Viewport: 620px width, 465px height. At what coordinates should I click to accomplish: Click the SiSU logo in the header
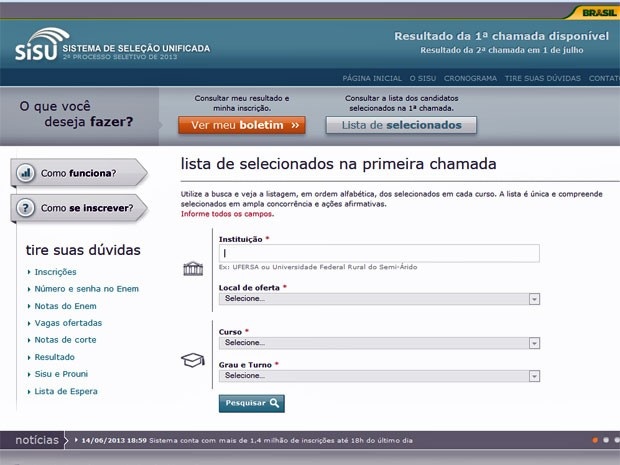pyautogui.click(x=36, y=50)
